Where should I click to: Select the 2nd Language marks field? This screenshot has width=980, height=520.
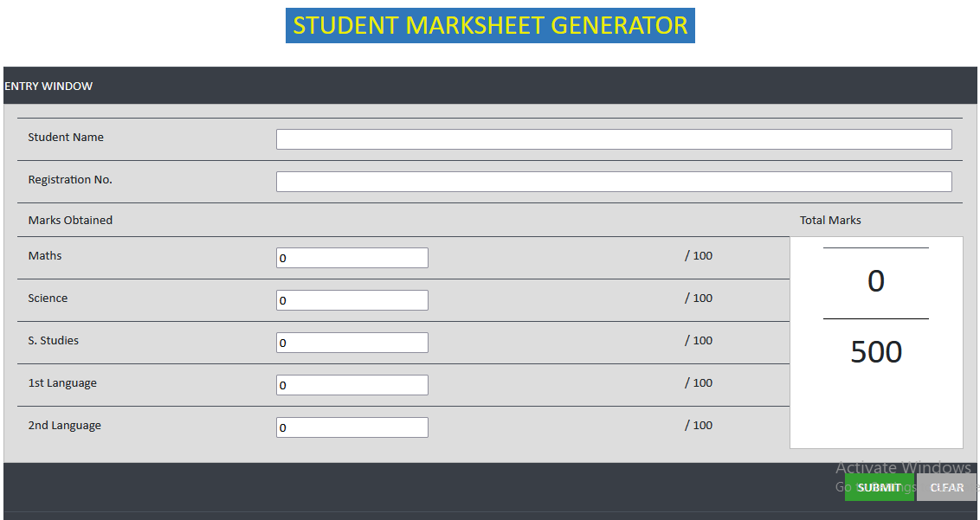(351, 427)
